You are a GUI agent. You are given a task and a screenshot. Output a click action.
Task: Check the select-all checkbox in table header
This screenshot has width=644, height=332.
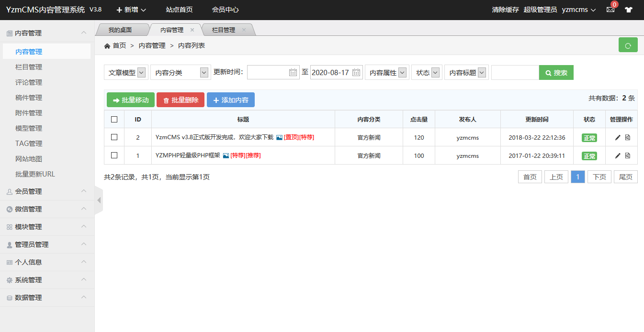pos(114,119)
